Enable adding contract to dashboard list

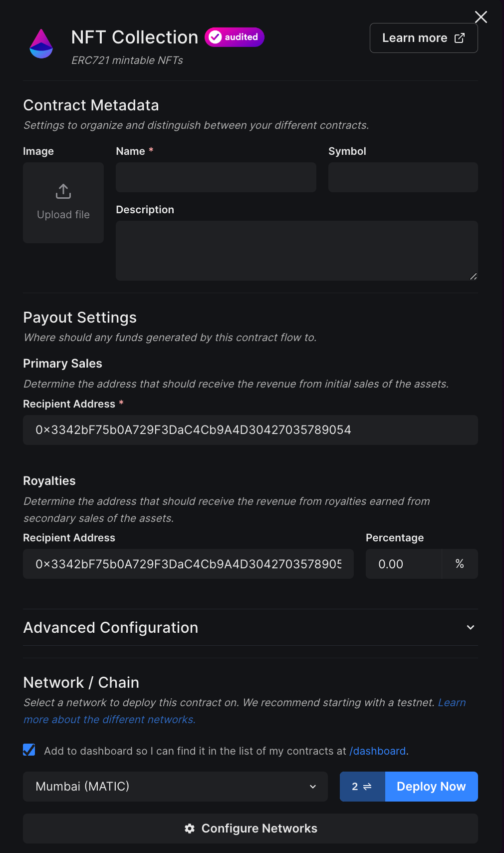[x=29, y=750]
